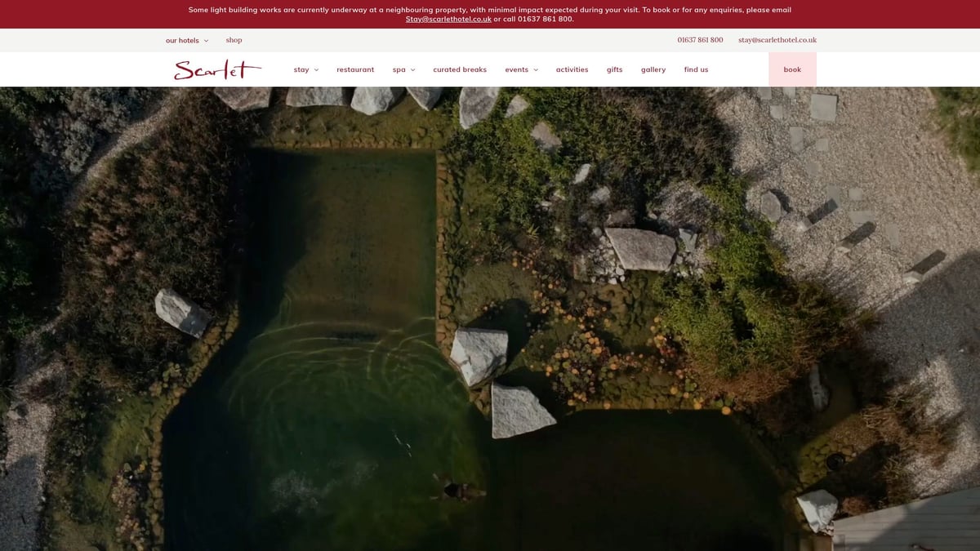Call 01637 861 800 in the top bar
The image size is (980, 551).
point(700,40)
